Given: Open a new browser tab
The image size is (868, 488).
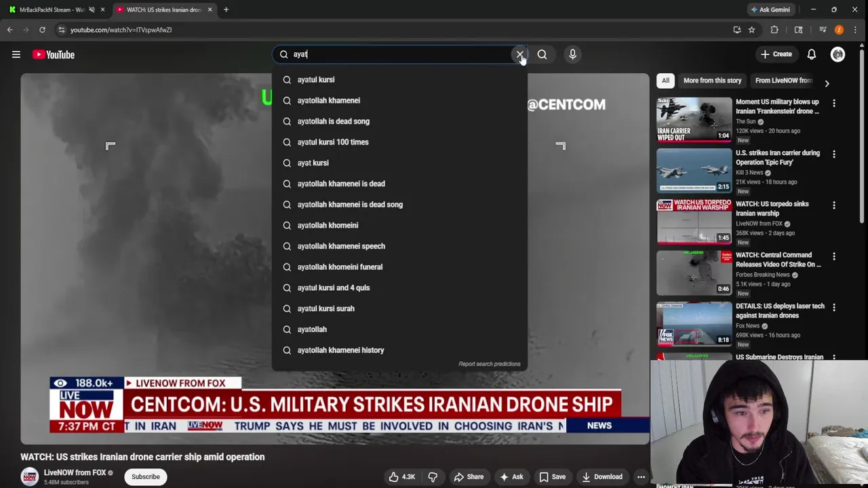Looking at the screenshot, I should 226,9.
